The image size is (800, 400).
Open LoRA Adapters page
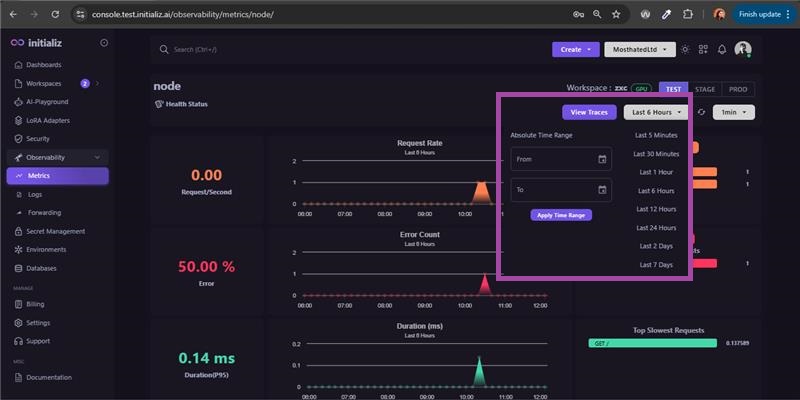(48, 120)
